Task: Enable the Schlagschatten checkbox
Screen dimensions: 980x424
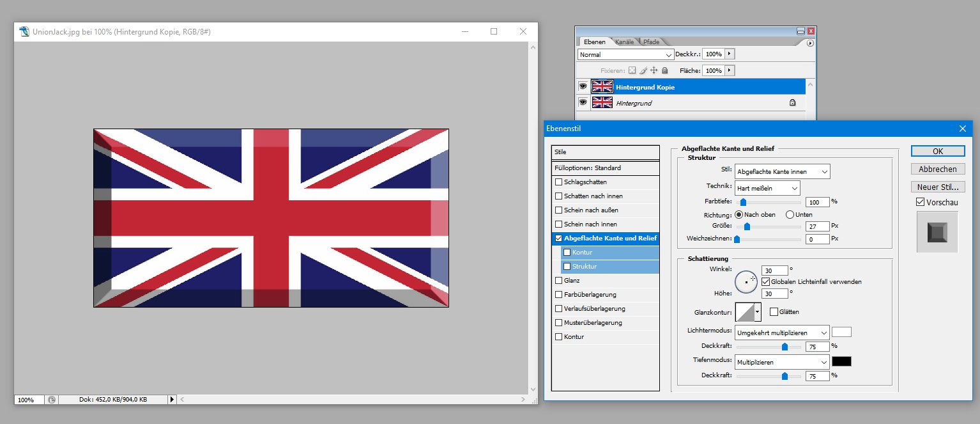Action: (559, 182)
